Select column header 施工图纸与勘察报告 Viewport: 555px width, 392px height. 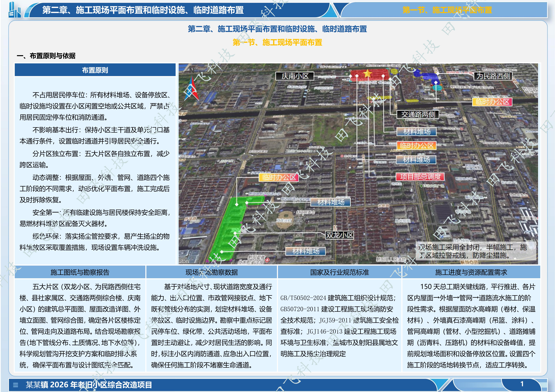pyautogui.click(x=80, y=272)
